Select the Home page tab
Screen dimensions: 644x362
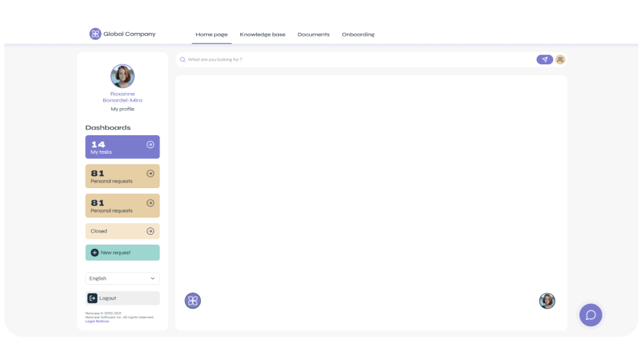[212, 34]
